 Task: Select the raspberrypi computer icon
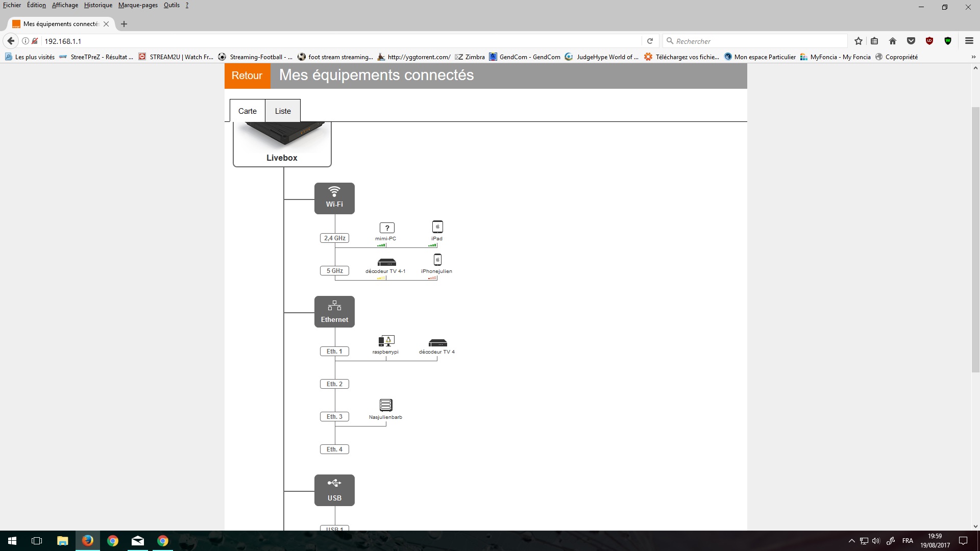pyautogui.click(x=386, y=341)
